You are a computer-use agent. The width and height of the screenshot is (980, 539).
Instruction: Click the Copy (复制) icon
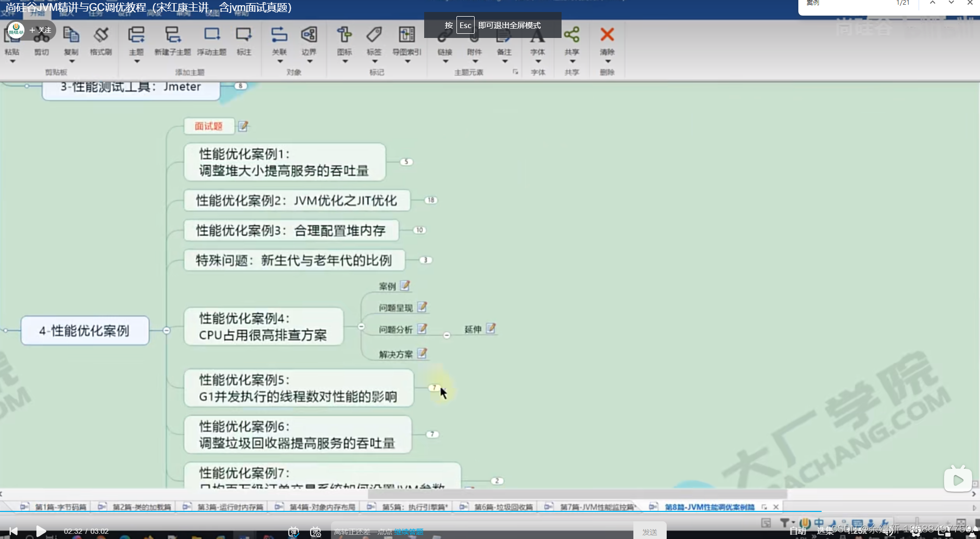(71, 35)
